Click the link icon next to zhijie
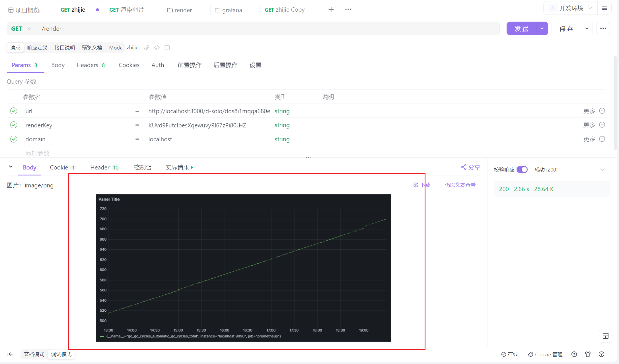This screenshot has width=619, height=364. (147, 47)
